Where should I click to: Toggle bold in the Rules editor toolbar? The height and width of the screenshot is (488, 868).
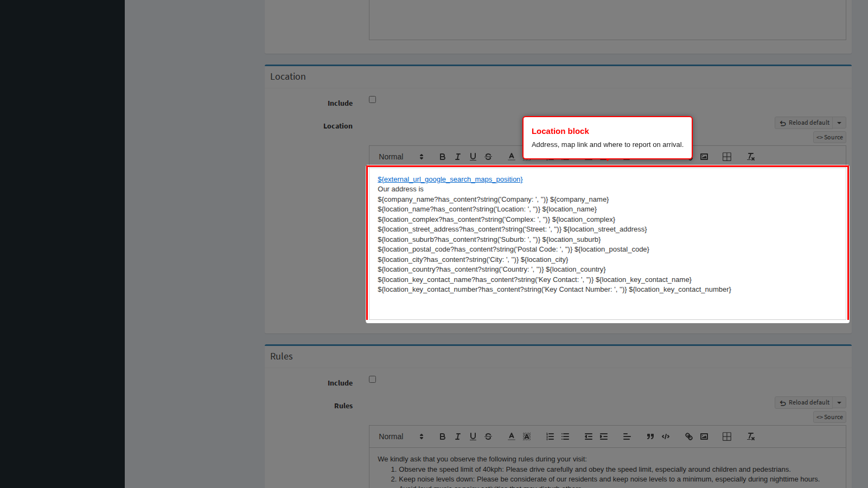click(442, 436)
